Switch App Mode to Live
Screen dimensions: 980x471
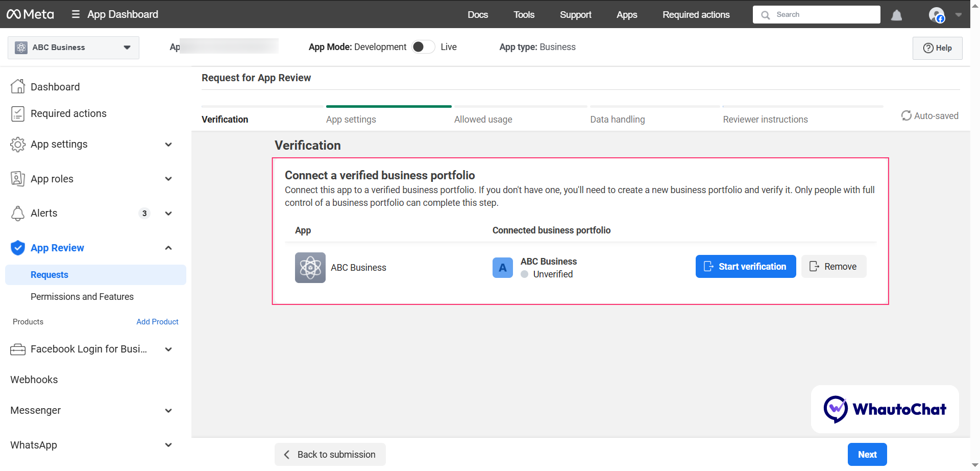point(423,46)
